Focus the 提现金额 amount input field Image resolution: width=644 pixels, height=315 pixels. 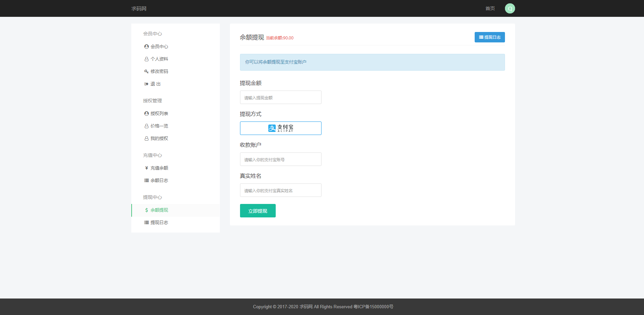[280, 98]
